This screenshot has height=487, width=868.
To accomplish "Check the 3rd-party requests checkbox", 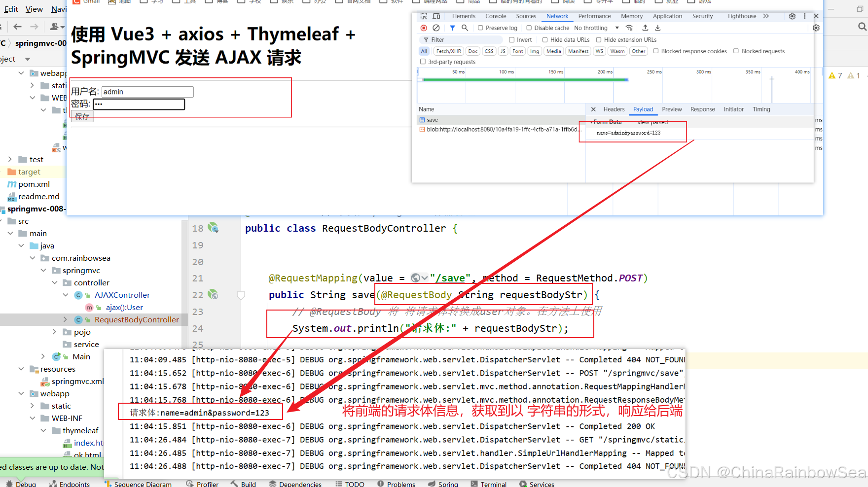I will pyautogui.click(x=423, y=62).
